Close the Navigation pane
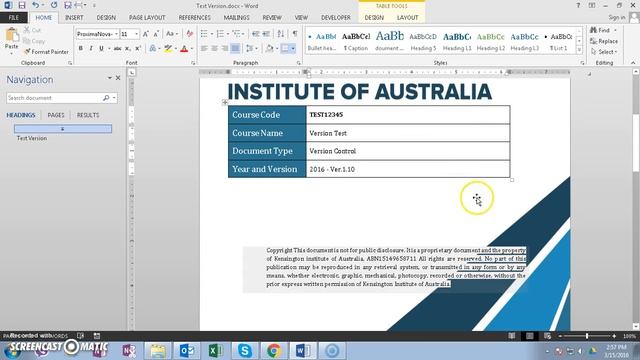 click(x=118, y=78)
